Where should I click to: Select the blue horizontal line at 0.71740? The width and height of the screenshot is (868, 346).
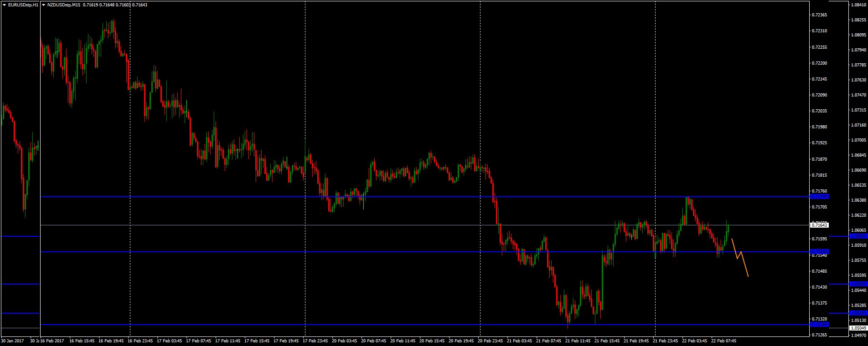424,197
